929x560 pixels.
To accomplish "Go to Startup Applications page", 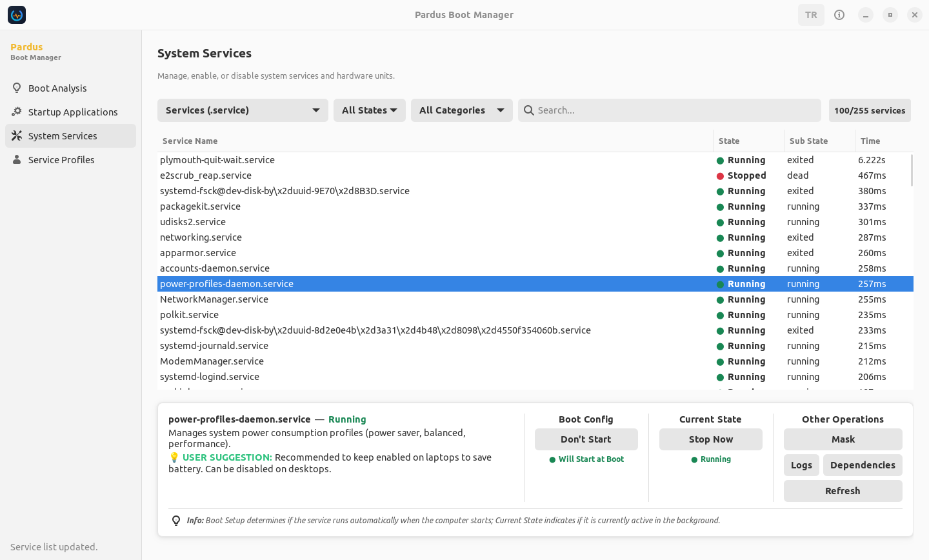I will click(x=71, y=112).
